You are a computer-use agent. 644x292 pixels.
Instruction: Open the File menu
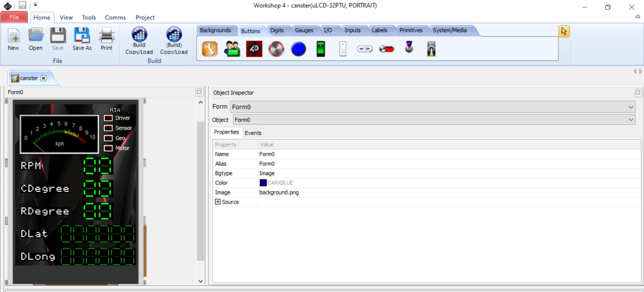[x=14, y=17]
